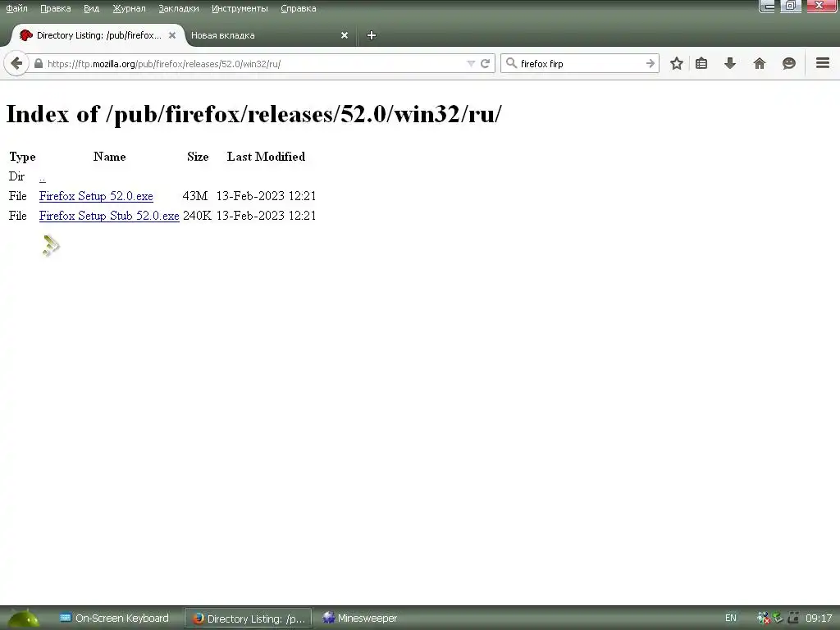The image size is (840, 630).
Task: Click the 'Name' column header
Action: 109,157
